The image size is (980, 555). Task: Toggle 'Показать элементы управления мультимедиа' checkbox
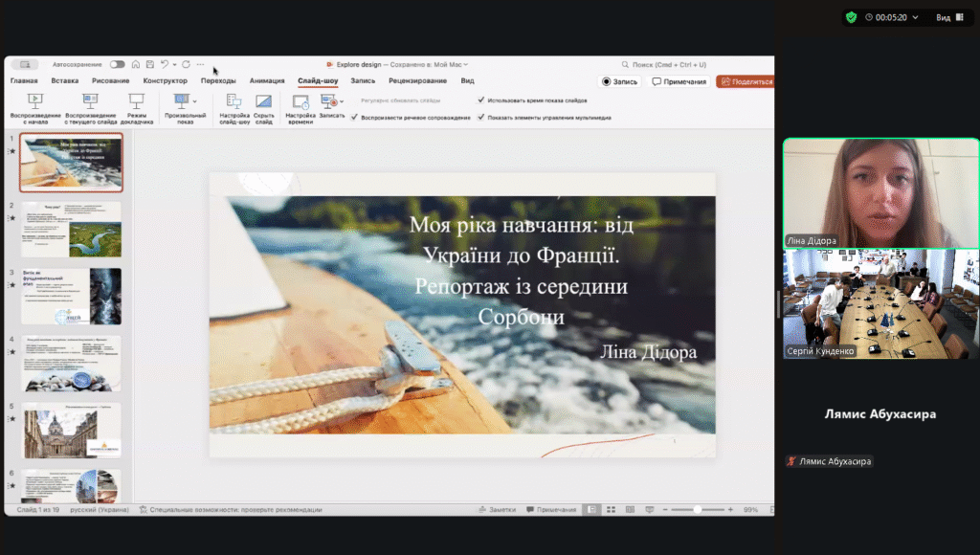tap(480, 117)
